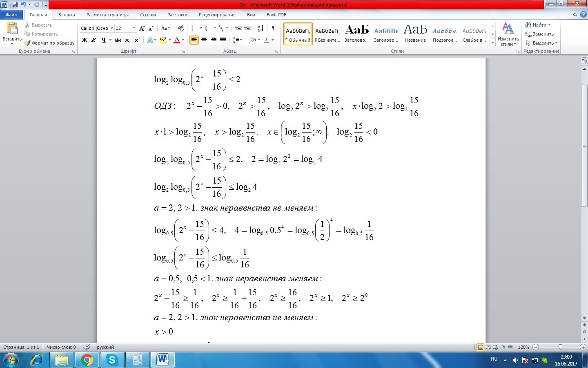Open the font name dropdown (Calibri)

pyautogui.click(x=111, y=28)
